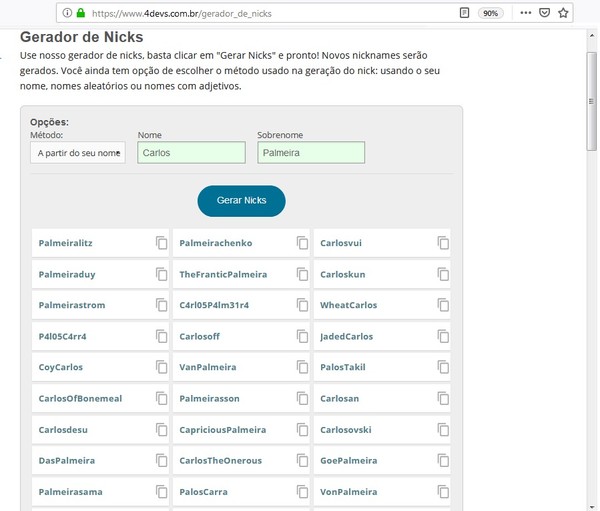Copy the CapriciousPalmeira nickname
Screen dimensions: 600x511
(302, 430)
